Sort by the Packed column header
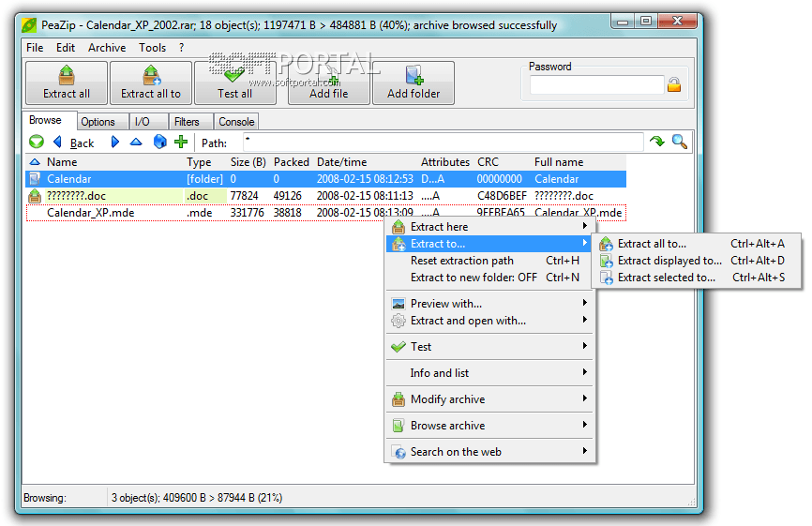The height and width of the screenshot is (526, 812). coord(291,162)
